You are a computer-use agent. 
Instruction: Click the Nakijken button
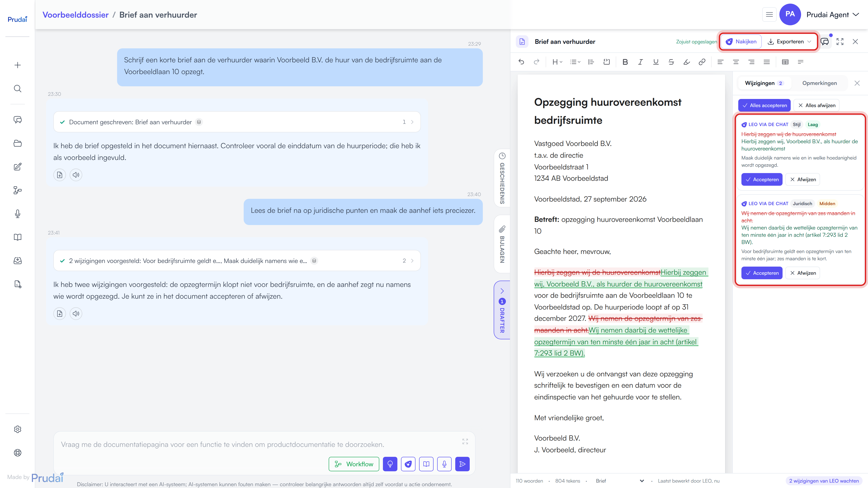coord(741,41)
